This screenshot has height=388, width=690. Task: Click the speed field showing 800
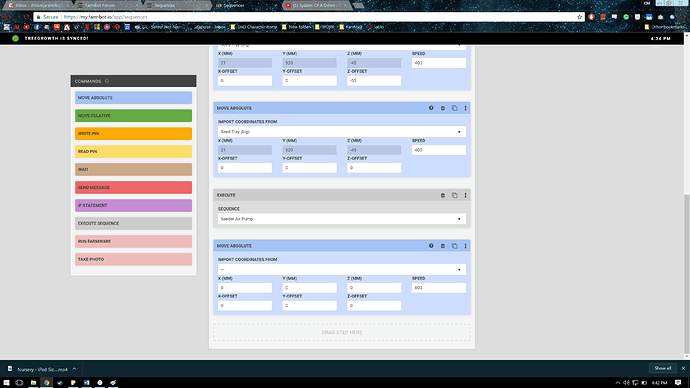(x=439, y=288)
